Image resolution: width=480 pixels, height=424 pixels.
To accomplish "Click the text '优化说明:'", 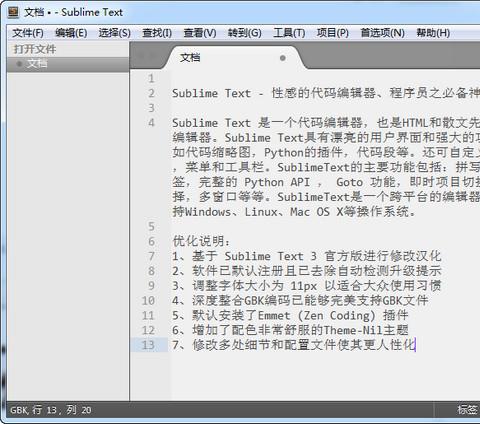I will tap(201, 241).
